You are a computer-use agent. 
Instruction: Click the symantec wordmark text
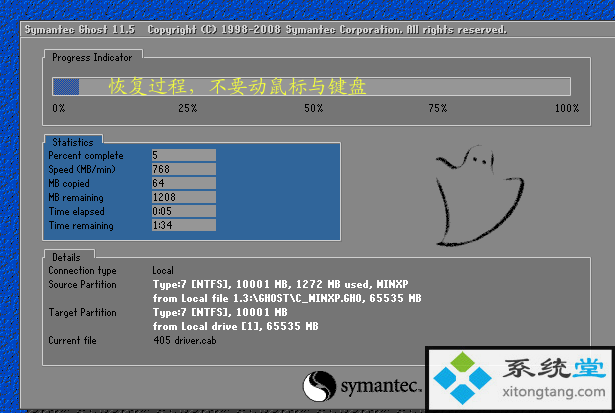point(381,386)
